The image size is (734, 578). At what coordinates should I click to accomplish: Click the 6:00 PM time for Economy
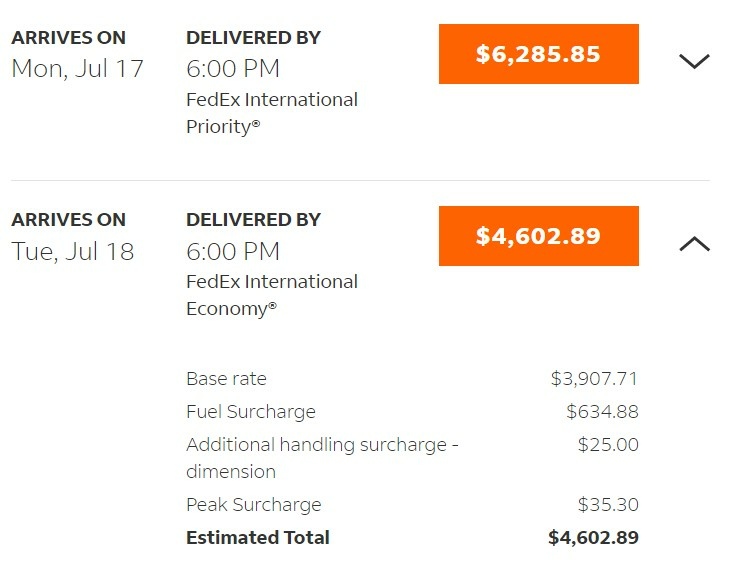click(233, 251)
